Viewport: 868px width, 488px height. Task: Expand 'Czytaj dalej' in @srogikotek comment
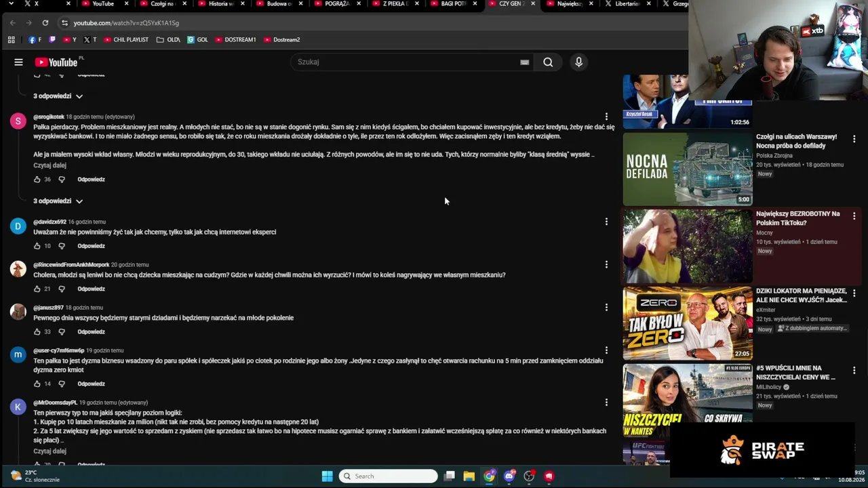click(x=50, y=165)
